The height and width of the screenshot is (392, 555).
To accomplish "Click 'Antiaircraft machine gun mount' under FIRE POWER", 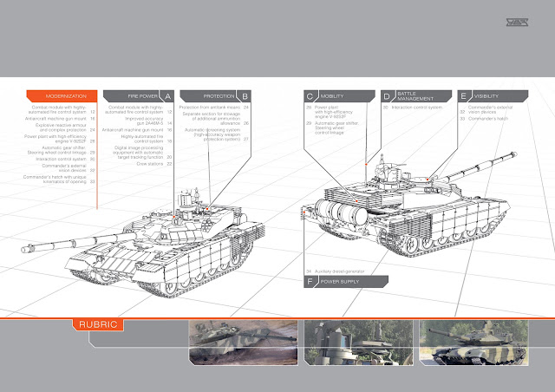I will coord(137,130).
